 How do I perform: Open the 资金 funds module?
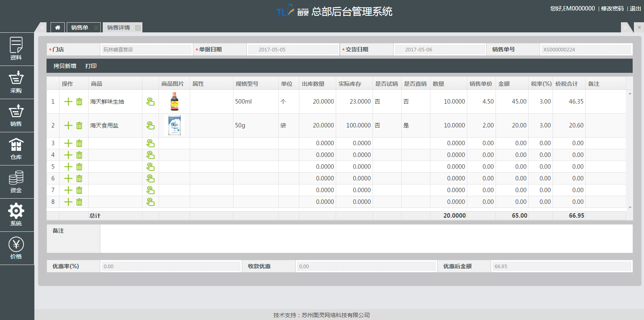coord(16,181)
